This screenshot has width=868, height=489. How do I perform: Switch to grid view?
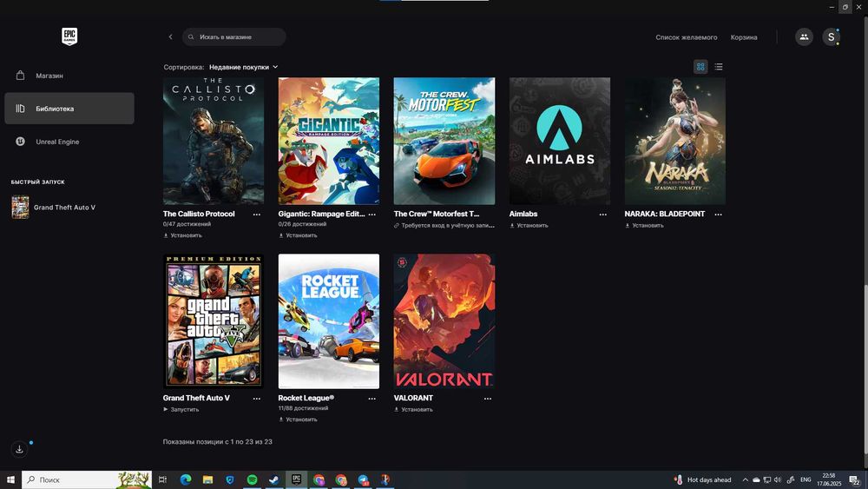[700, 67]
